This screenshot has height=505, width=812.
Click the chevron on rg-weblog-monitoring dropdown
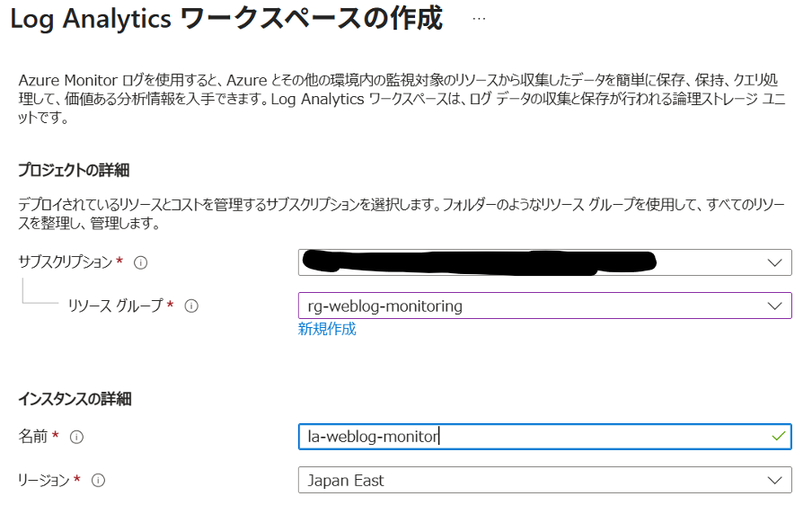pos(775,306)
